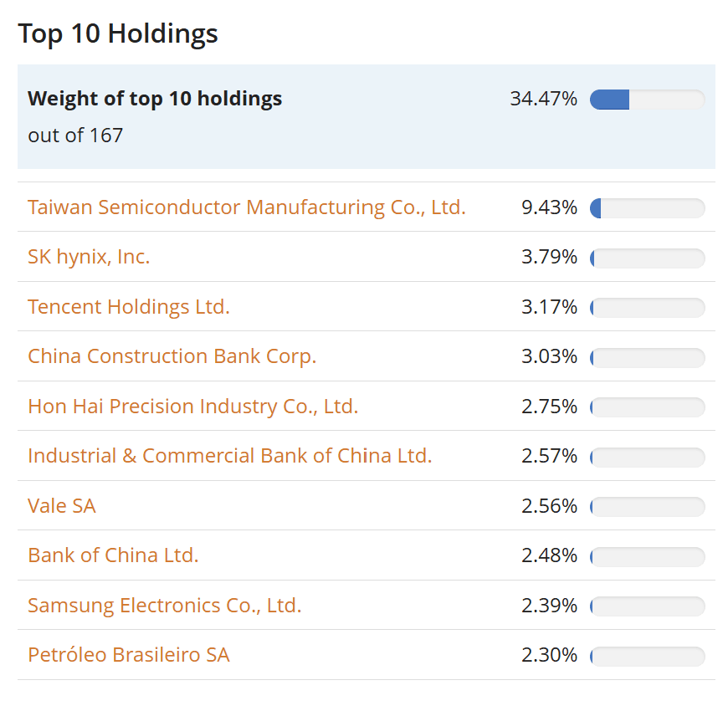Image resolution: width=728 pixels, height=706 pixels.
Task: View Hon Hai Precision Industry holding
Action: [192, 407]
